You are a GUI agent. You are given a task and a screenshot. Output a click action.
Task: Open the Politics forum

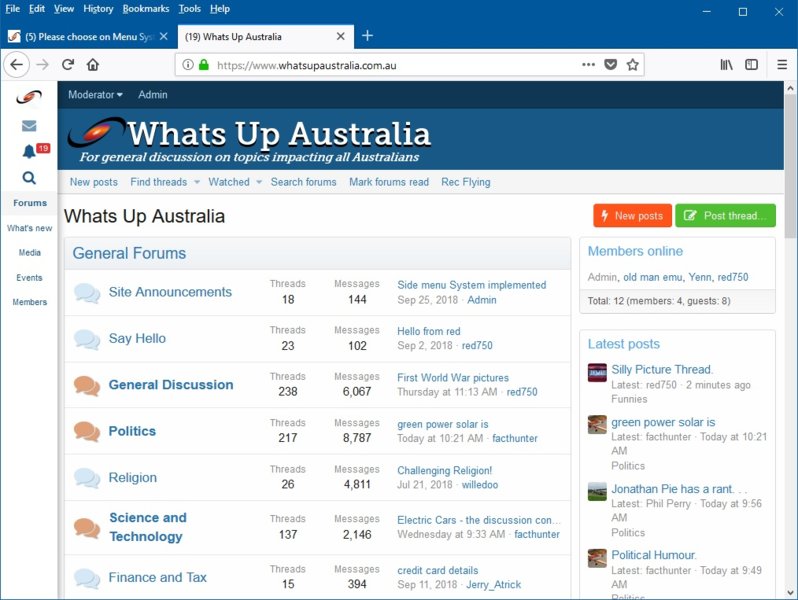click(x=132, y=431)
